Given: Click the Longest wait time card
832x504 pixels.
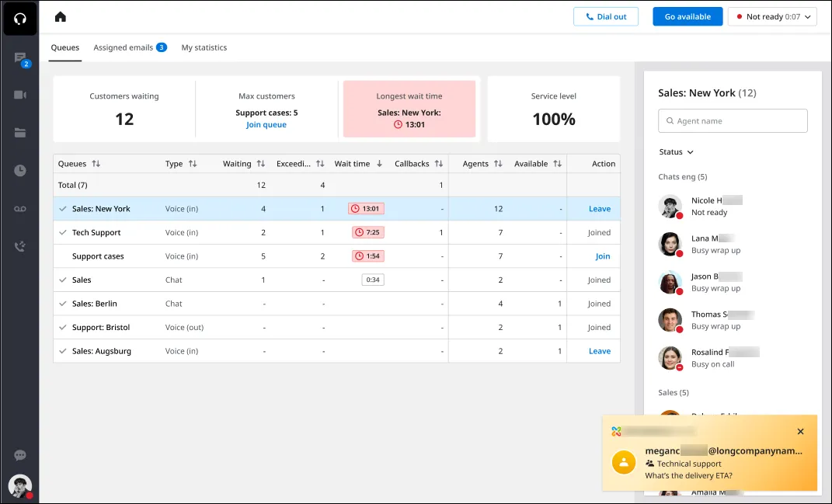Looking at the screenshot, I should point(409,109).
